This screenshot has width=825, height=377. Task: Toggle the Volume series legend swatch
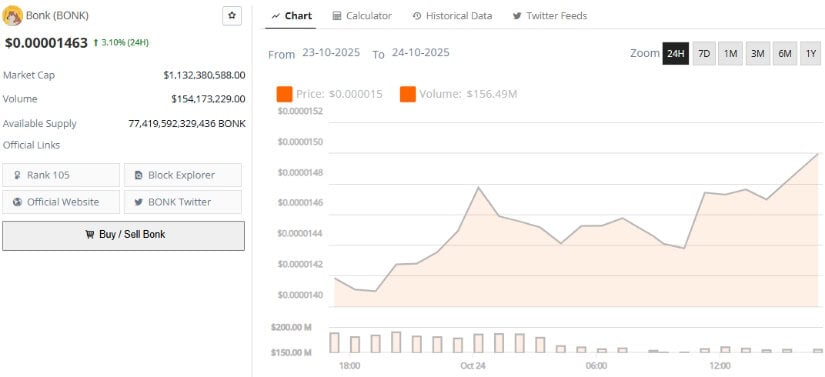point(408,94)
